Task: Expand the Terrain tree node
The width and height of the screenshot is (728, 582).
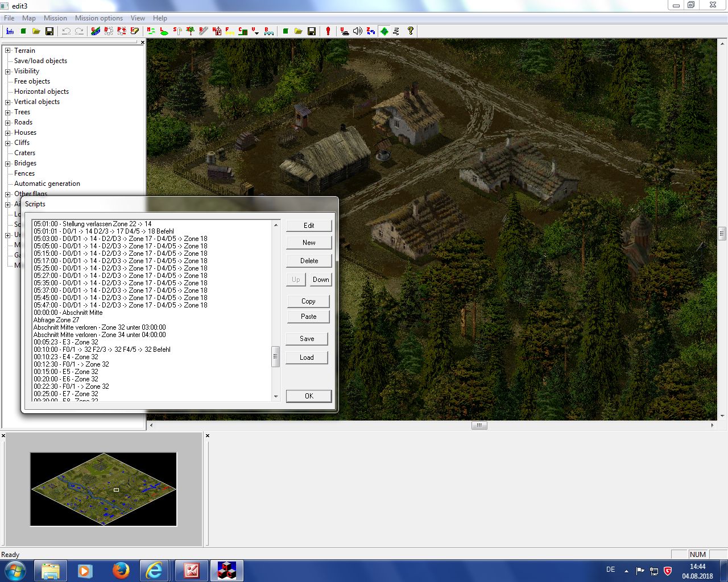Action: point(8,51)
